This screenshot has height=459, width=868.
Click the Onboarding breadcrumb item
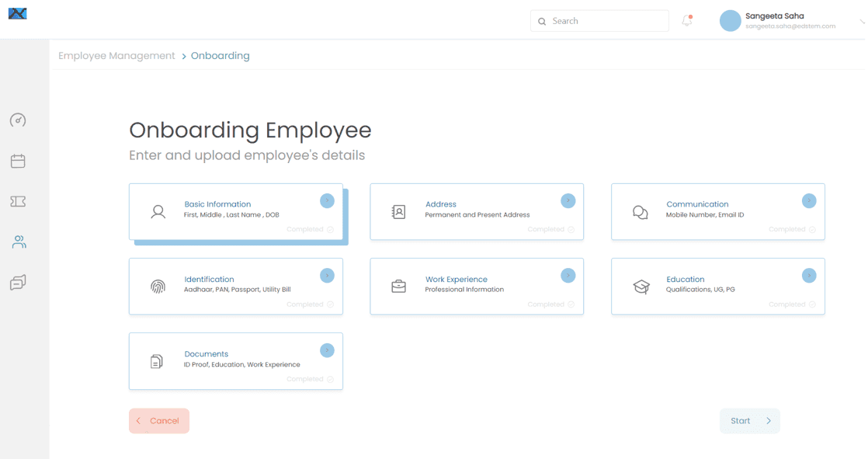[220, 56]
